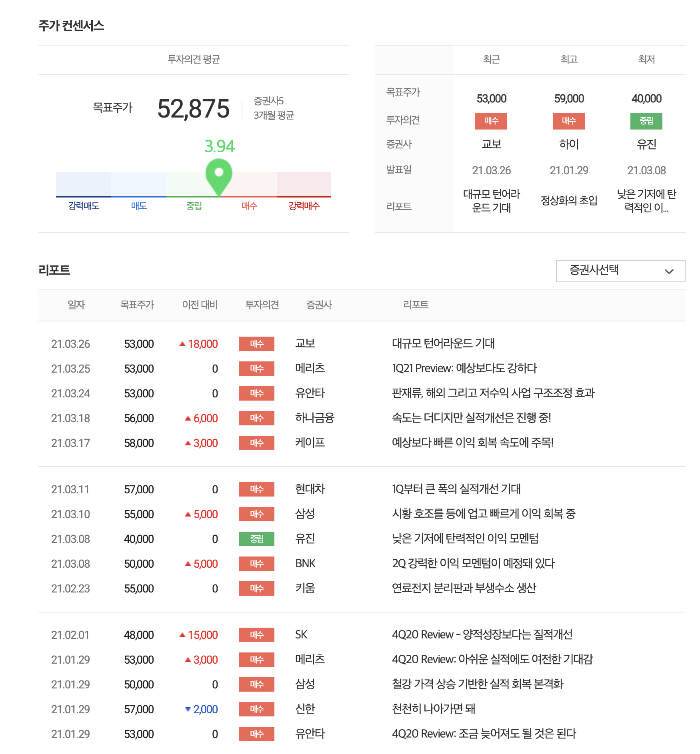Click the 정상화의 초입 report under 최고

tap(569, 200)
